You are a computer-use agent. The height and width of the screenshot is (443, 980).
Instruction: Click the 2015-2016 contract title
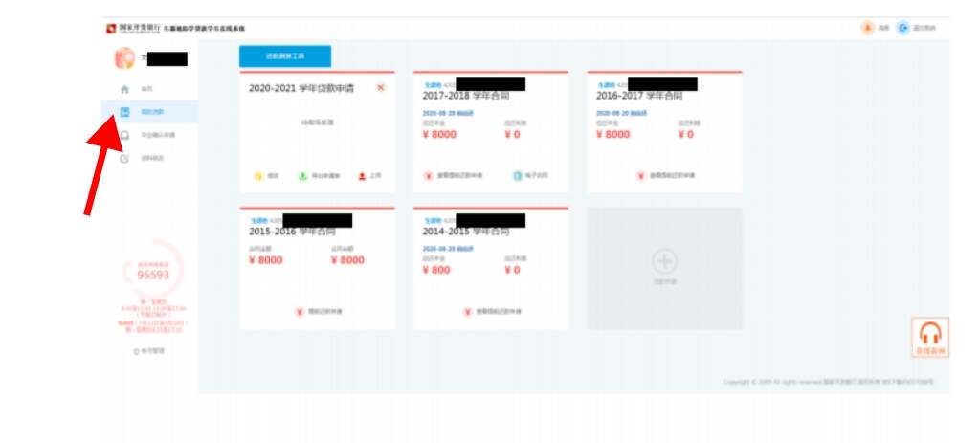click(x=292, y=232)
